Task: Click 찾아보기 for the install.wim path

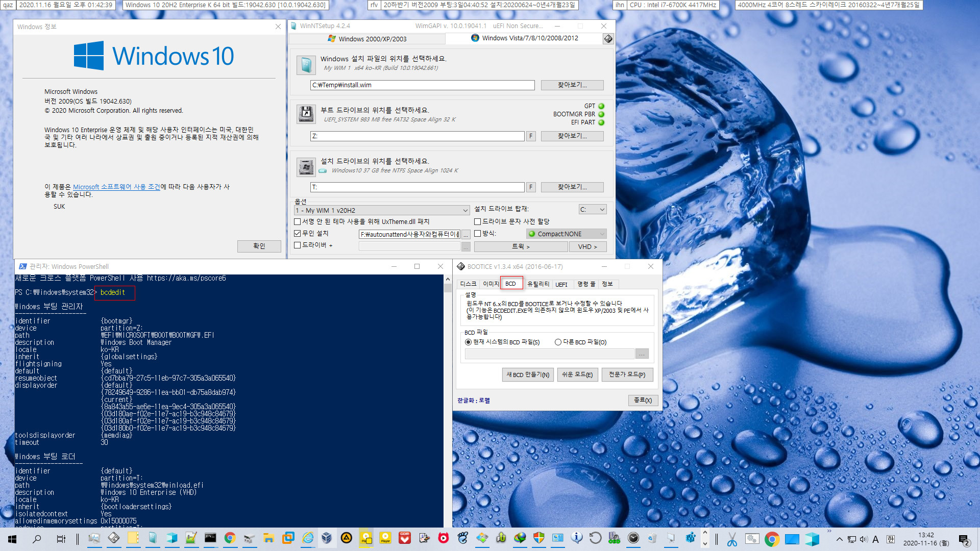Action: [x=572, y=85]
